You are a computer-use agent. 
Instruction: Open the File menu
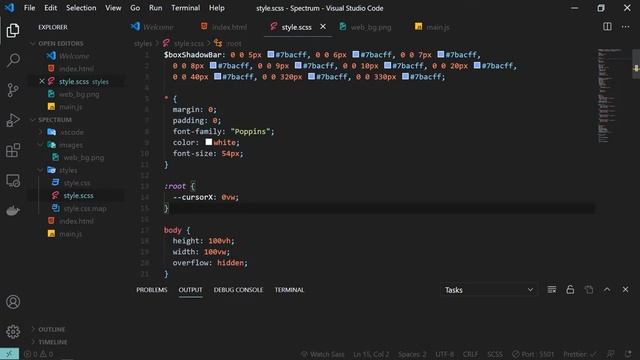[x=29, y=8]
